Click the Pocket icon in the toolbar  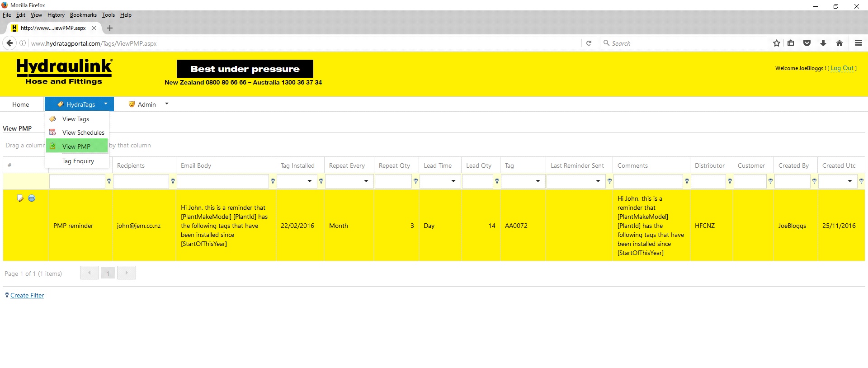coord(807,43)
